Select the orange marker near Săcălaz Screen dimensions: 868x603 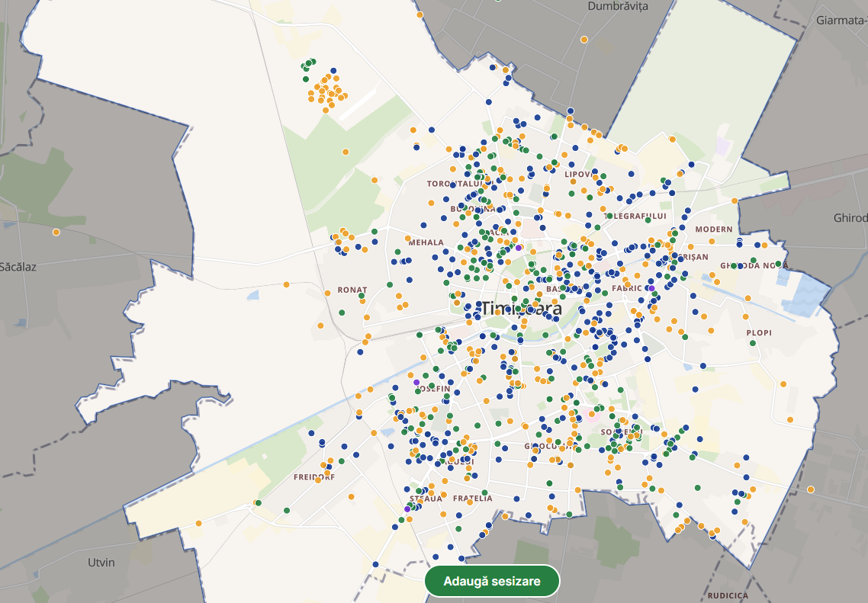56,232
